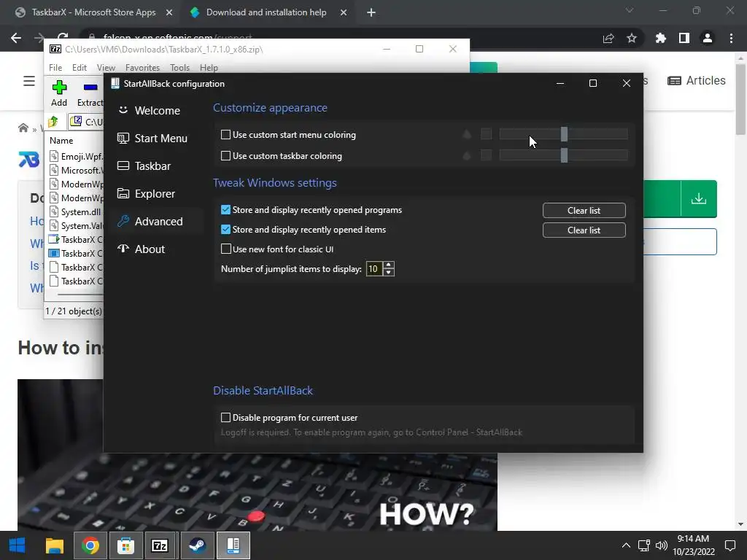This screenshot has height=560, width=747.
Task: Go back in the browser
Action: 16,38
